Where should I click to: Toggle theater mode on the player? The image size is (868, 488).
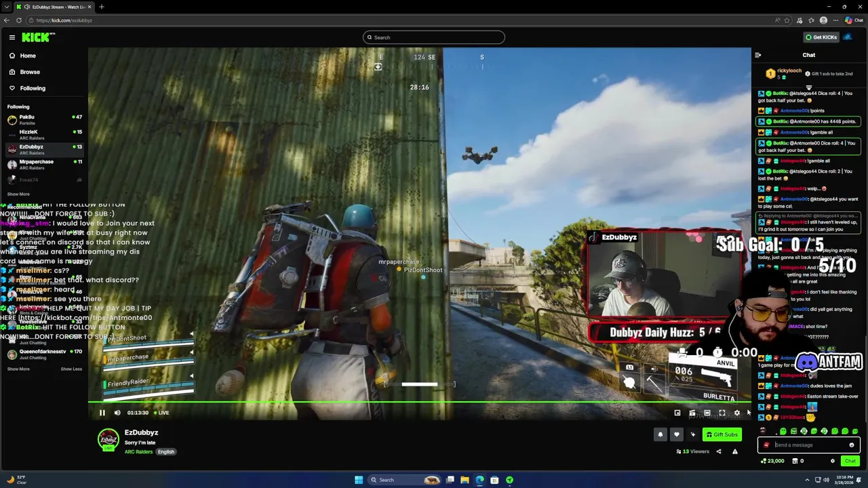707,413
